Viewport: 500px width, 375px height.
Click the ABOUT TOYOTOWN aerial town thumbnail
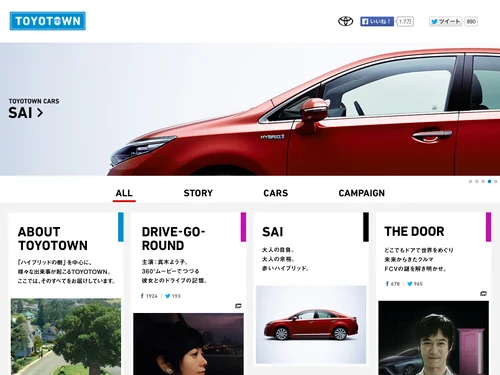[x=66, y=337]
